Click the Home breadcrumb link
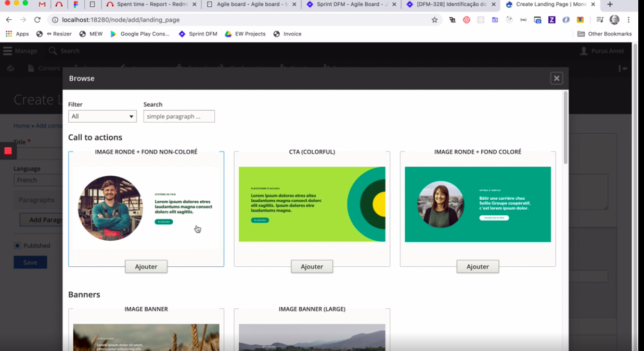Screen dimensions: 644x351 click(21, 126)
